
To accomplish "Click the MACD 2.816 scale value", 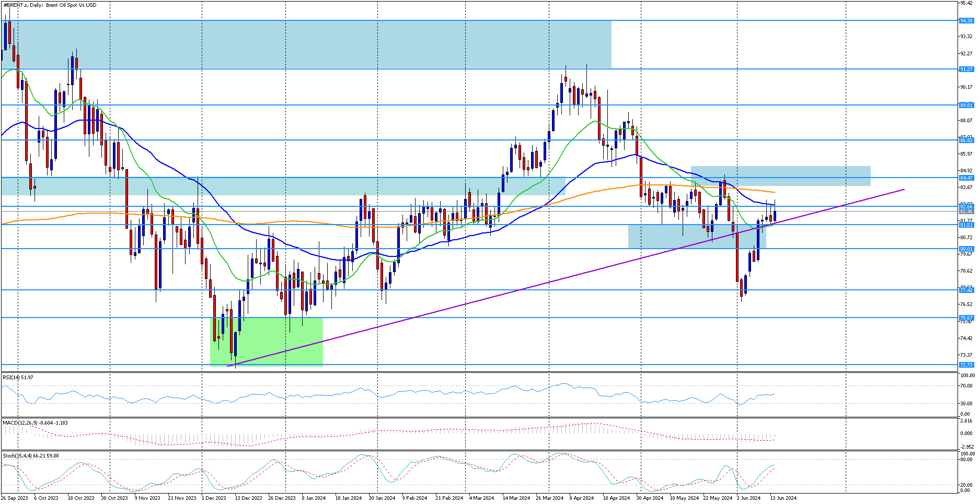I will point(967,420).
